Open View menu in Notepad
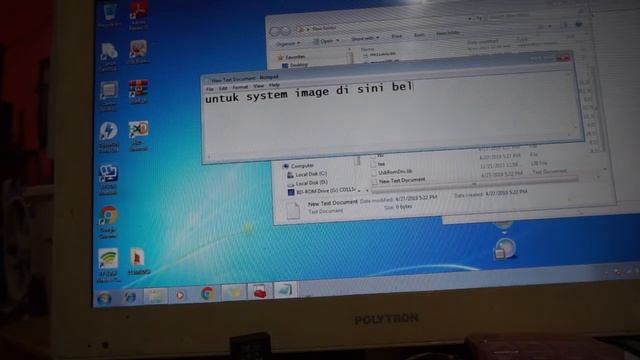Image resolution: width=640 pixels, height=360 pixels. tap(258, 86)
